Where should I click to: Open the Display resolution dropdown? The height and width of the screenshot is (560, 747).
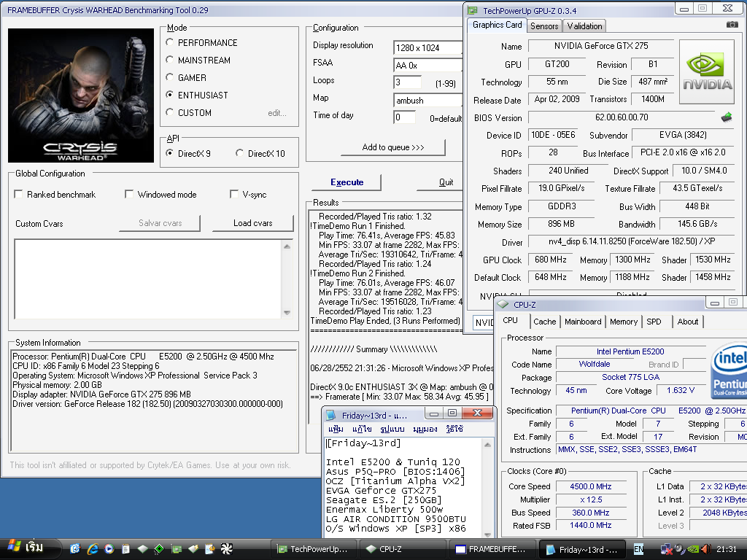point(428,48)
